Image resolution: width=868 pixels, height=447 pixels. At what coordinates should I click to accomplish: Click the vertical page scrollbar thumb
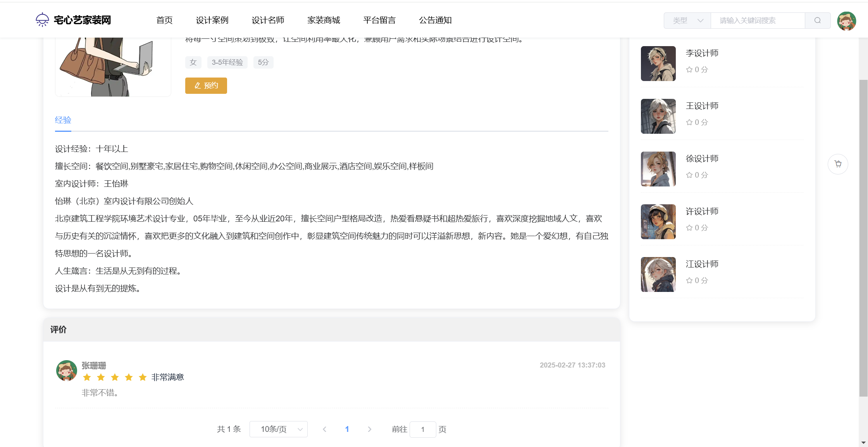click(863, 238)
